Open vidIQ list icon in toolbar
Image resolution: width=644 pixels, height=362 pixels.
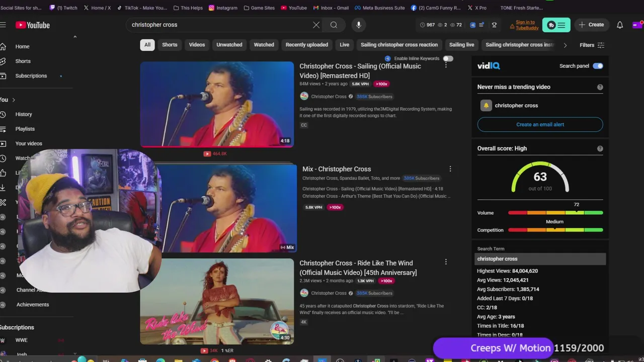click(x=481, y=25)
